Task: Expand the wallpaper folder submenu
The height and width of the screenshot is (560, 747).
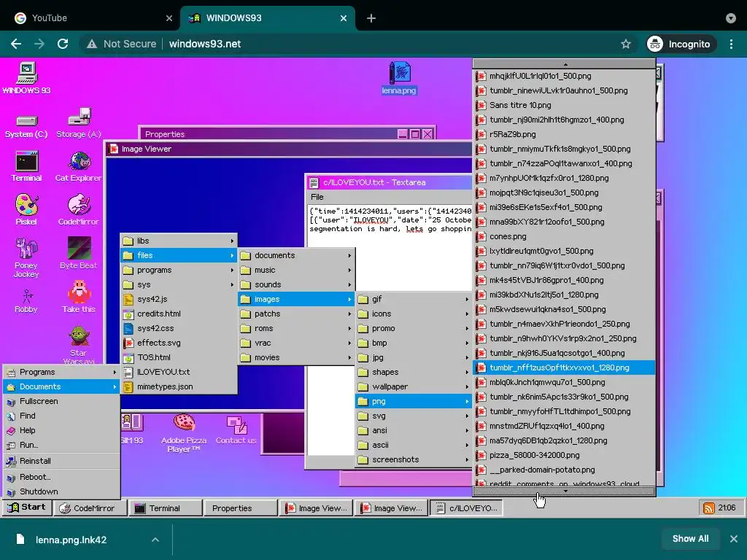Action: point(414,386)
